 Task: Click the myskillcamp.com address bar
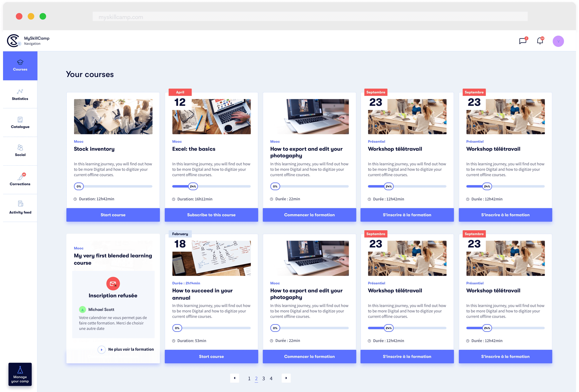click(x=310, y=17)
